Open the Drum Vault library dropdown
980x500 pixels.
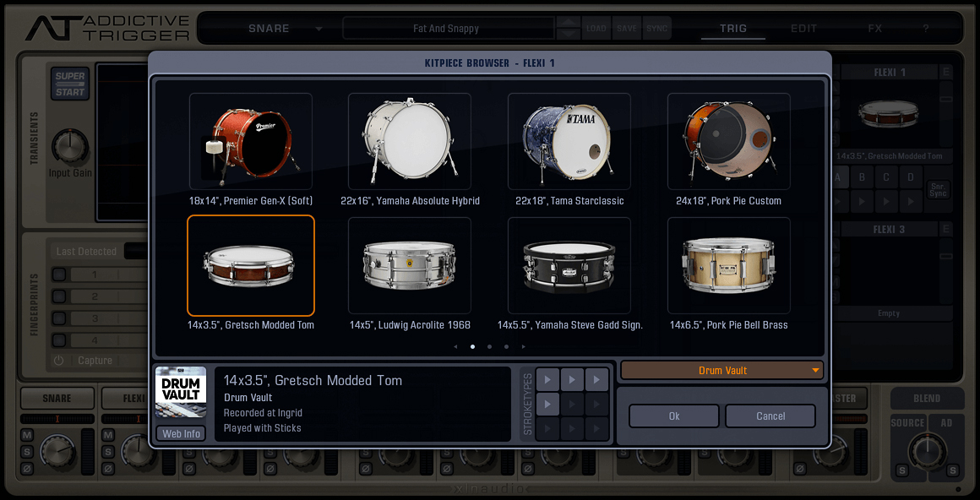pyautogui.click(x=721, y=370)
